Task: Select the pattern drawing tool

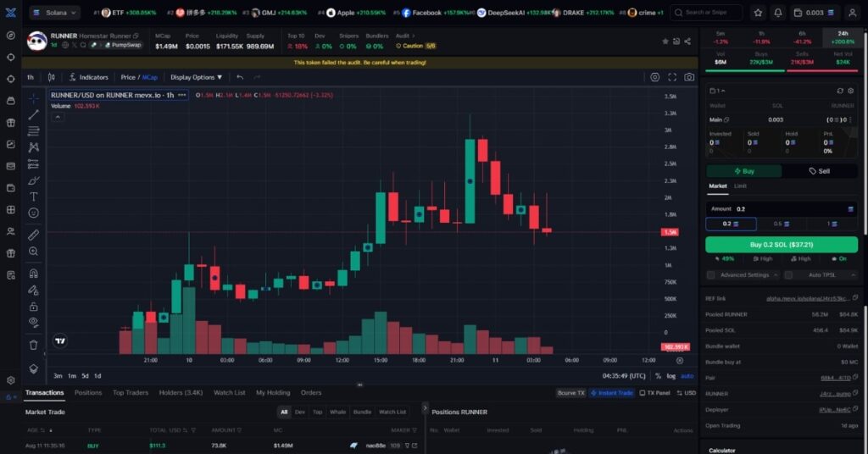Action: tap(33, 147)
